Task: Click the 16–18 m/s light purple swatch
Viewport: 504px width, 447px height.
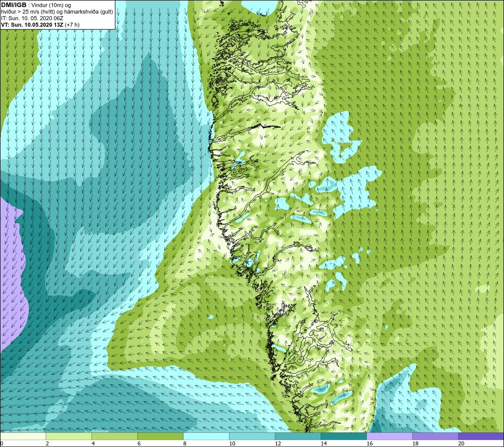Action: [x=390, y=436]
